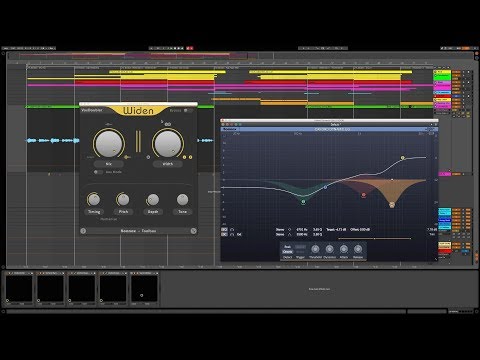Click the Depth label button

[x=153, y=212]
